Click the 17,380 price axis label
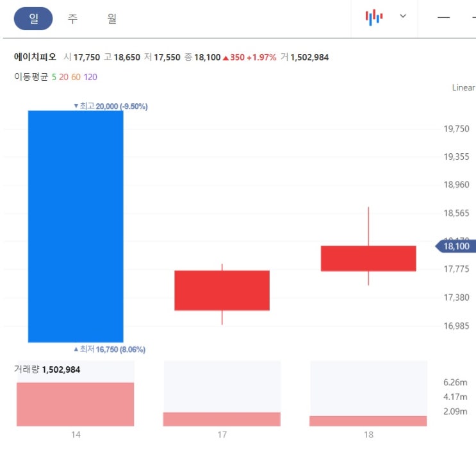This screenshot has width=476, height=454. [456, 298]
